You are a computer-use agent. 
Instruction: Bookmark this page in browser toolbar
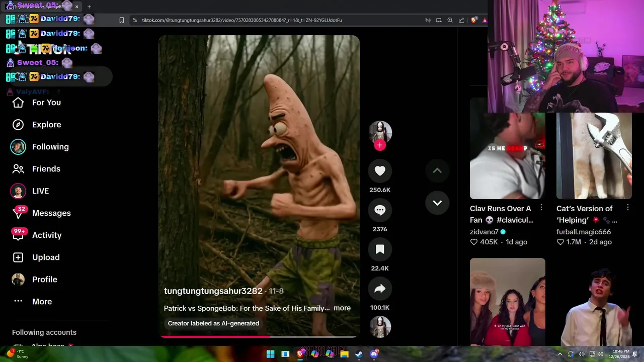[122, 20]
